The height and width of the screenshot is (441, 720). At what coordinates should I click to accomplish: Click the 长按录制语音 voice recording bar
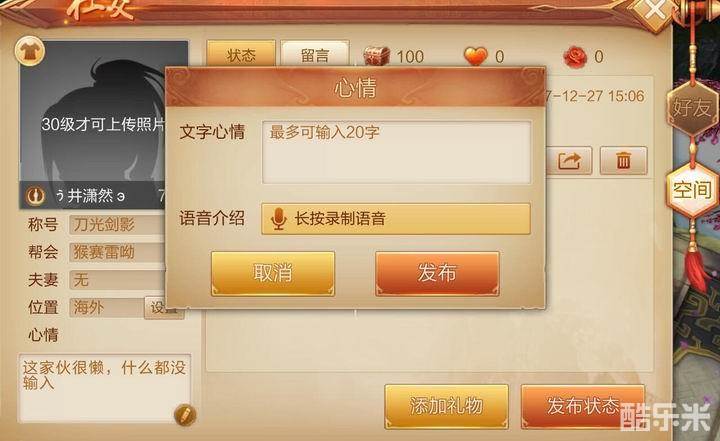(x=396, y=219)
